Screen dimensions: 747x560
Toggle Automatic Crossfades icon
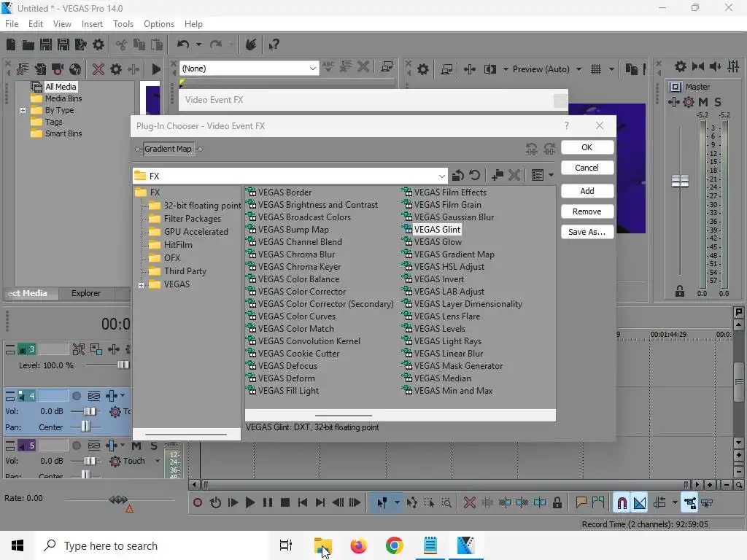(x=640, y=502)
